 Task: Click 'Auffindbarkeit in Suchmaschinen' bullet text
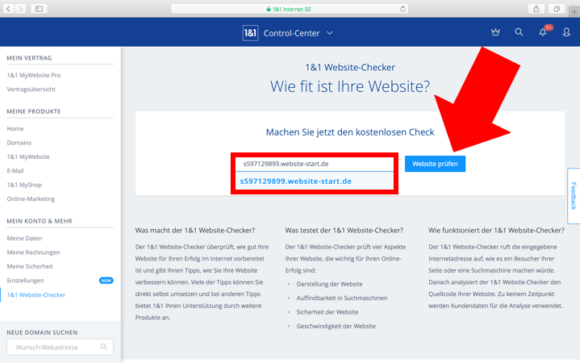pos(342,298)
